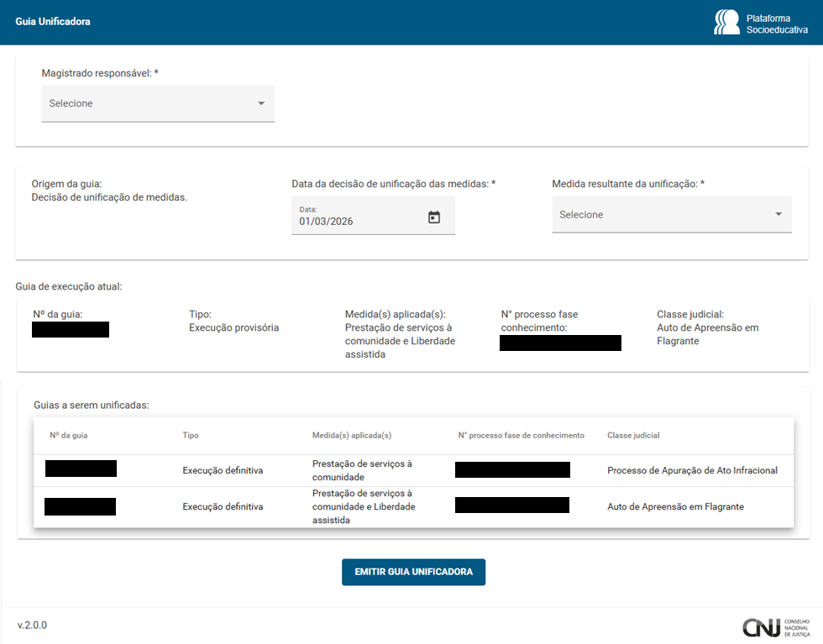This screenshot has height=644, width=823.
Task: Click the date field showing 01/03/2026
Action: 353,222
